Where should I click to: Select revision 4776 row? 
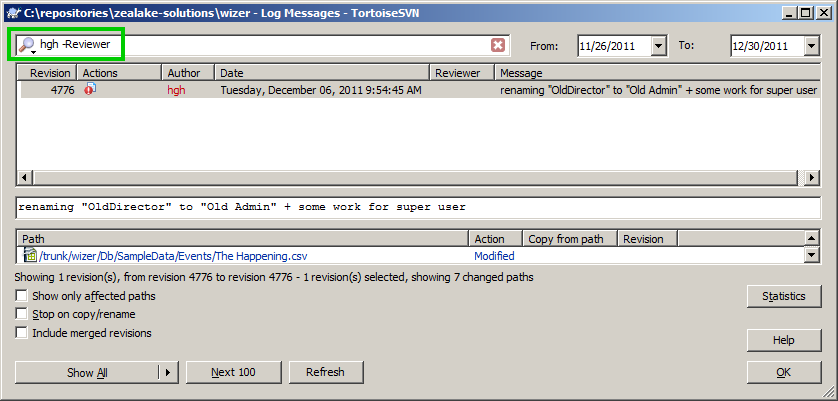pyautogui.click(x=420, y=90)
